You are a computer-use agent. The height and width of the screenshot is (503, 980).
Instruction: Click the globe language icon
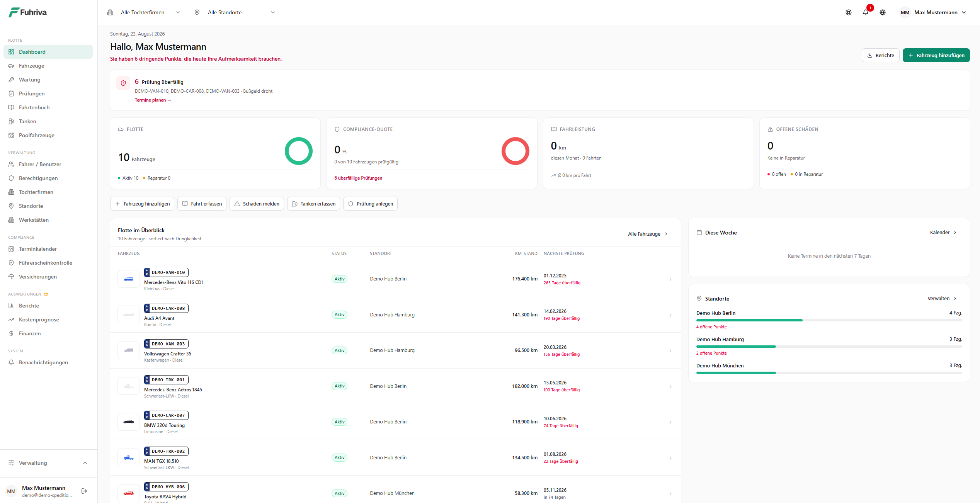883,12
